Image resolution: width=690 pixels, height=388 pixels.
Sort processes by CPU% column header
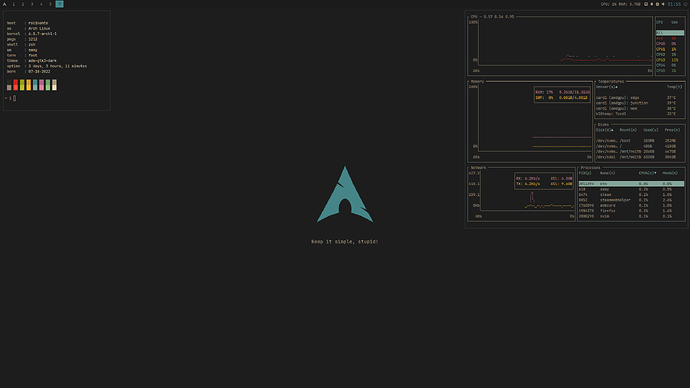click(x=647, y=173)
